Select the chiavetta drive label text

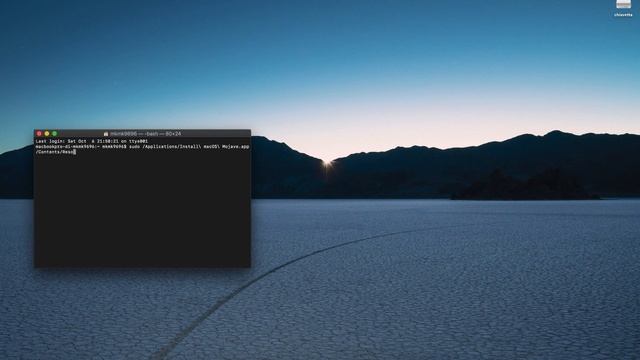[x=623, y=15]
